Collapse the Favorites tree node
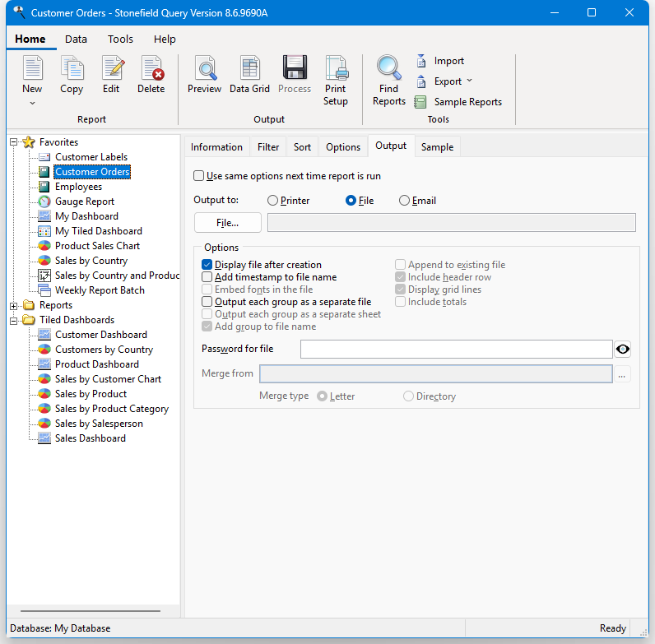655x644 pixels. click(x=14, y=142)
